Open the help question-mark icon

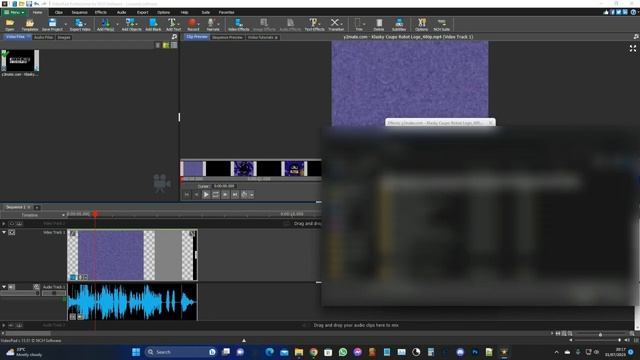click(x=633, y=12)
